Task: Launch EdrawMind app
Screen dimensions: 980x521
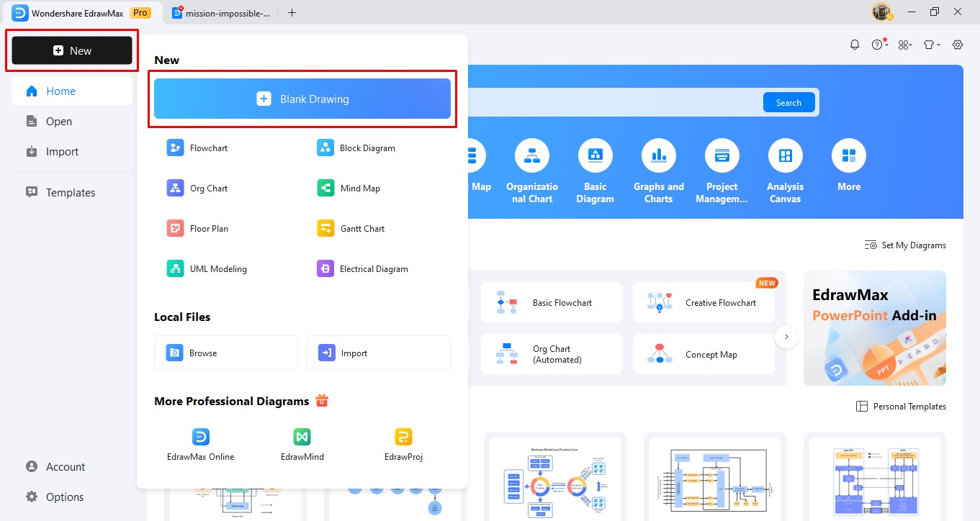Action: [302, 445]
